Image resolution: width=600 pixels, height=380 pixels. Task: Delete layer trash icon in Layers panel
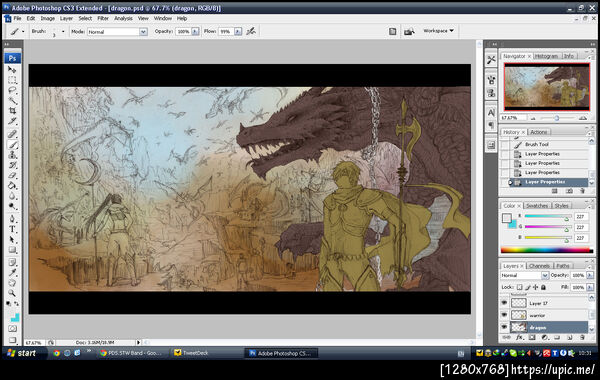click(582, 338)
